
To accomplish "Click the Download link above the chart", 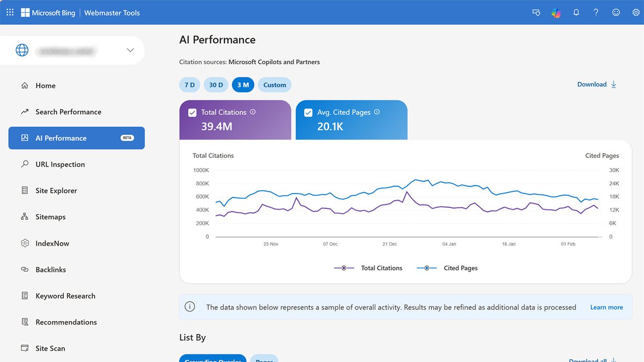I will click(x=591, y=84).
